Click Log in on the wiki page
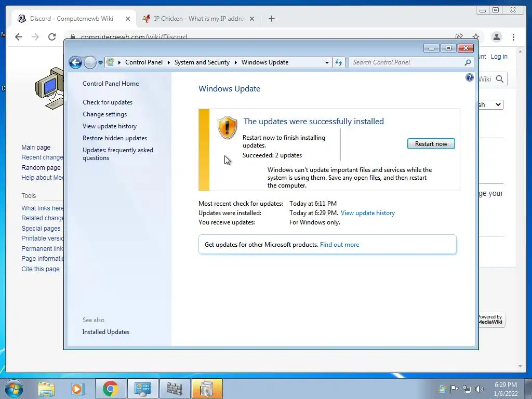 point(499,56)
